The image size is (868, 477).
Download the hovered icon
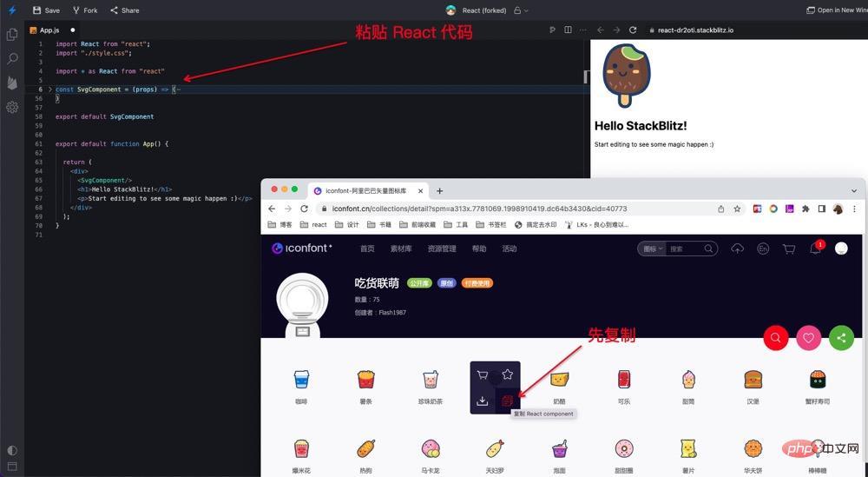pyautogui.click(x=482, y=401)
